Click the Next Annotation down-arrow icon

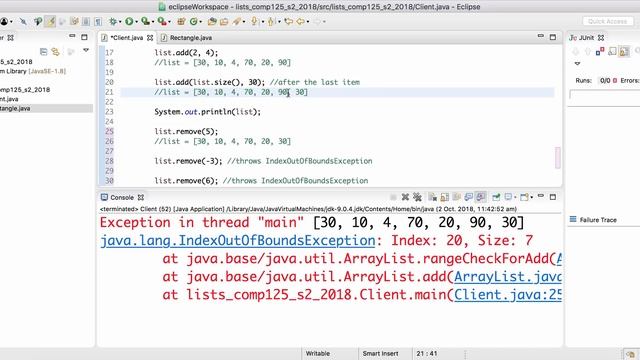(254, 21)
